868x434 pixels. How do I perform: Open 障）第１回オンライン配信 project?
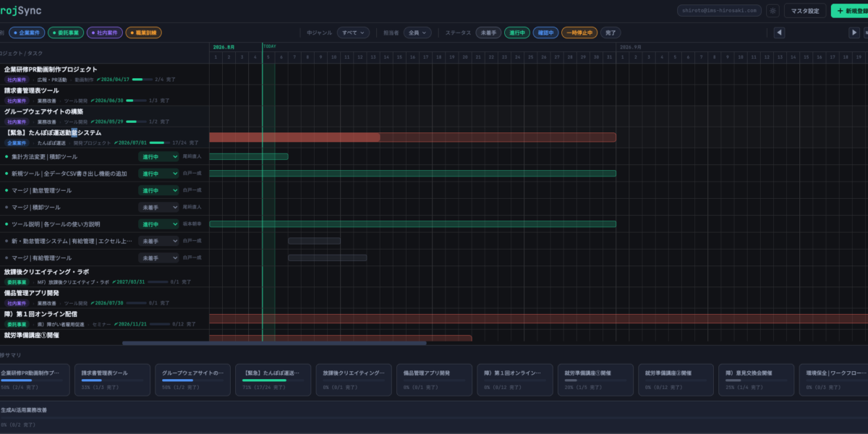(x=105, y=318)
